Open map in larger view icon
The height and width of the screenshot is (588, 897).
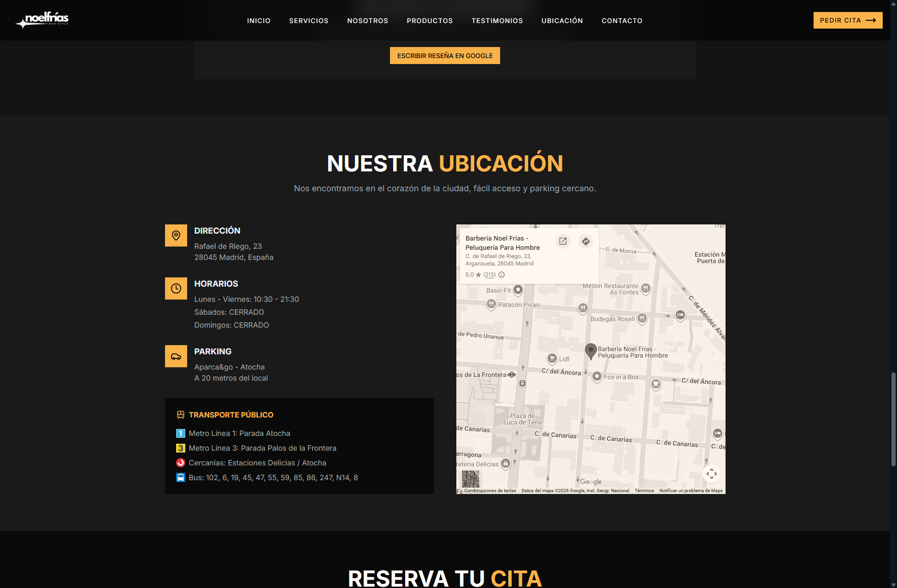click(x=563, y=241)
